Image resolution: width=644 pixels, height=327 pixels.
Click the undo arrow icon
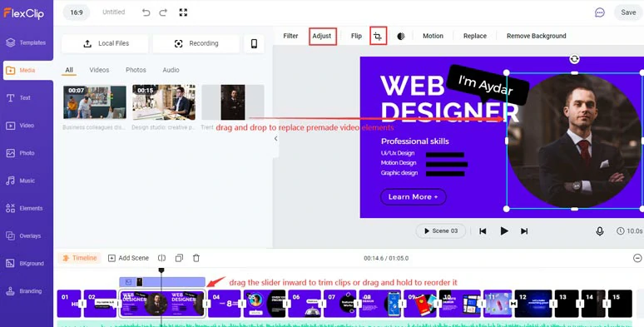click(x=146, y=12)
